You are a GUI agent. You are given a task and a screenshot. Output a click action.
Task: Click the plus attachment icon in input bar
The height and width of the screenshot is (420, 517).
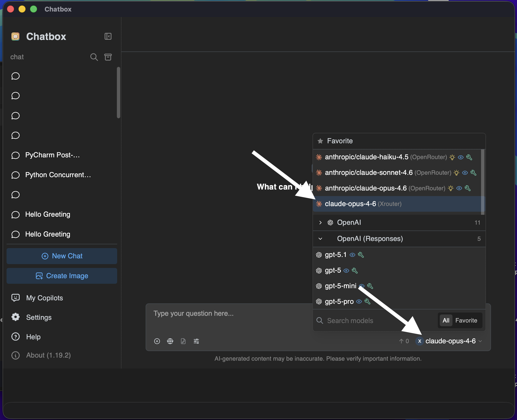157,341
